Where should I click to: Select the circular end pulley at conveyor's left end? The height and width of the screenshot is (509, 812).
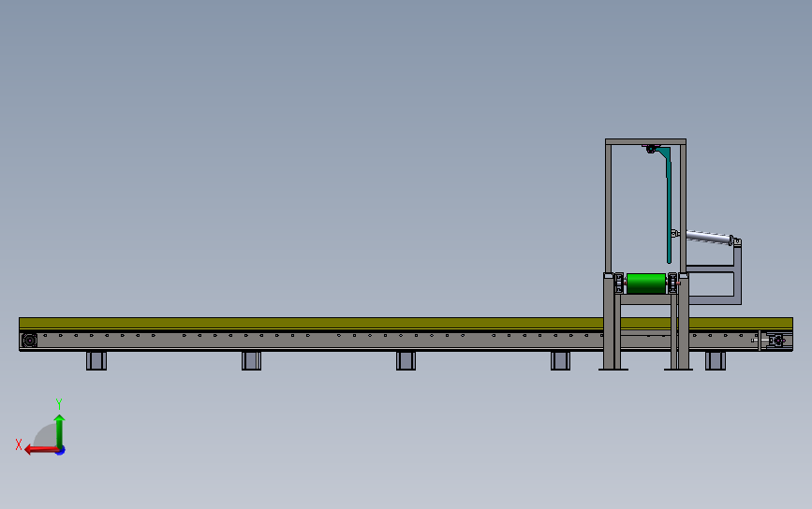pyautogui.click(x=30, y=341)
